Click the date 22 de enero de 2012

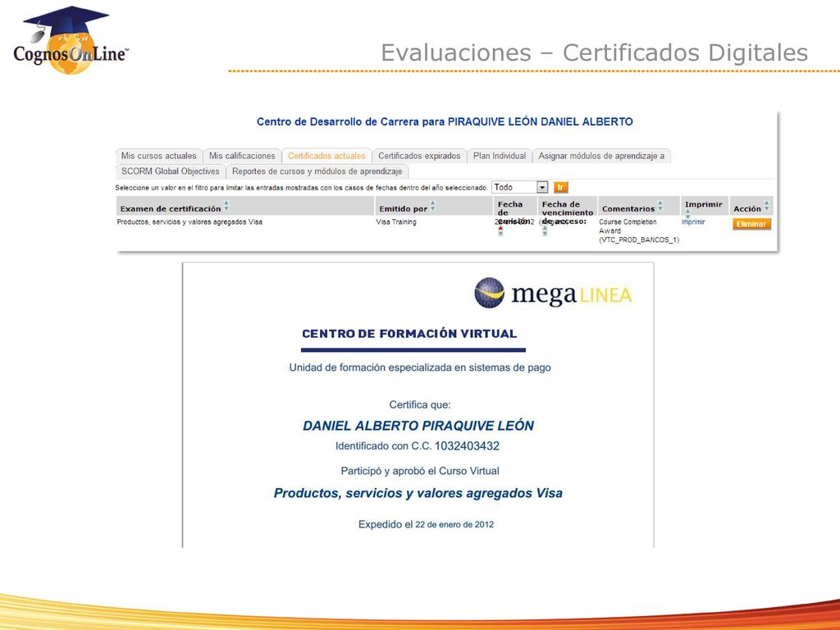[x=454, y=525]
